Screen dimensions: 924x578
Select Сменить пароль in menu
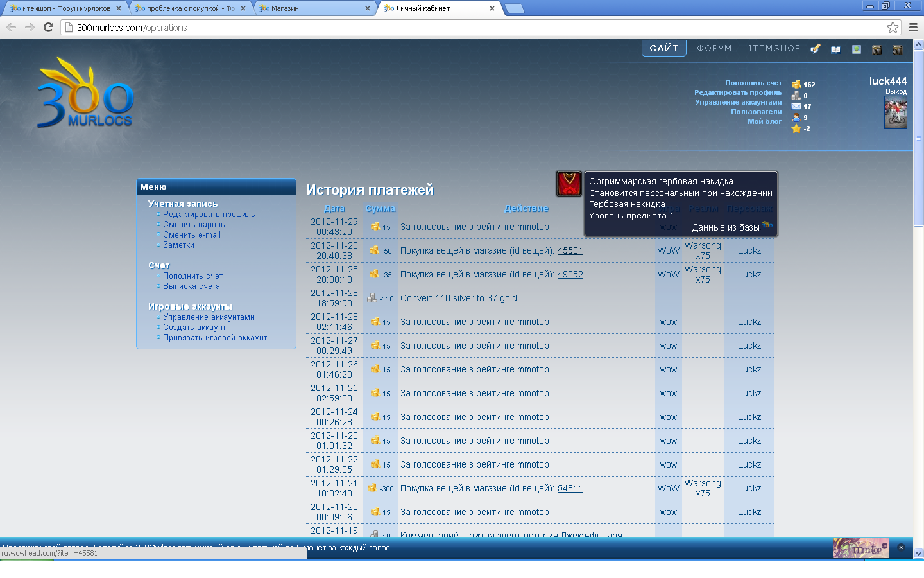tap(194, 225)
